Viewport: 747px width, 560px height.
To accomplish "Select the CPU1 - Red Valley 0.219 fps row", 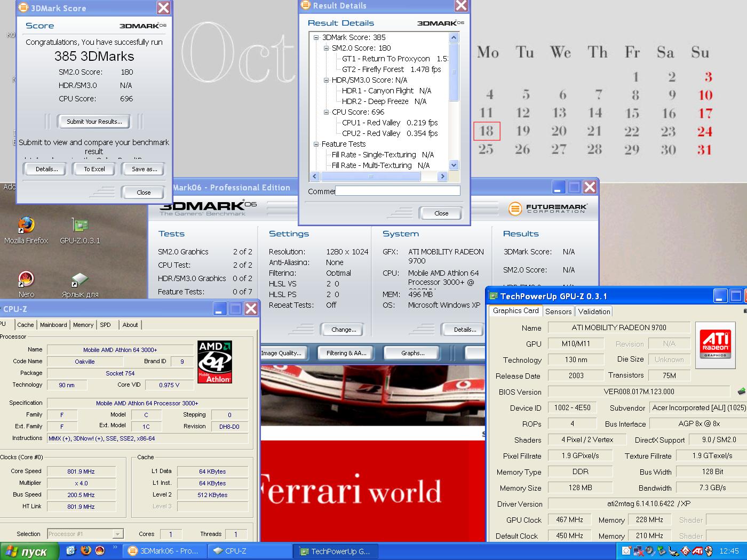I will tap(390, 123).
